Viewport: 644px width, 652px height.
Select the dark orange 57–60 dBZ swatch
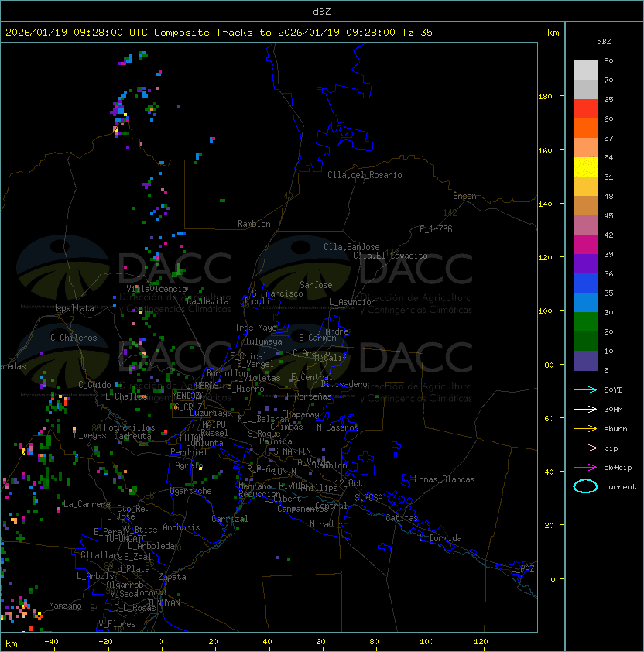[x=585, y=128]
